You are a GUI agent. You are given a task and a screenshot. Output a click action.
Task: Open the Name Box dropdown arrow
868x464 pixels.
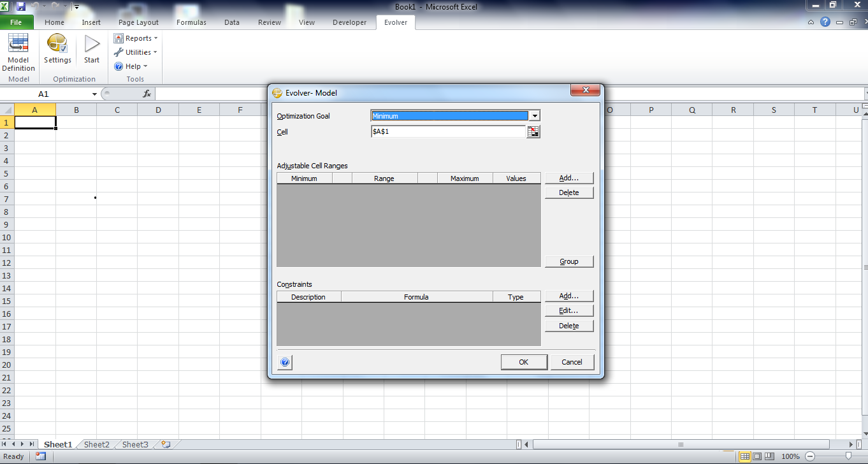pyautogui.click(x=95, y=94)
